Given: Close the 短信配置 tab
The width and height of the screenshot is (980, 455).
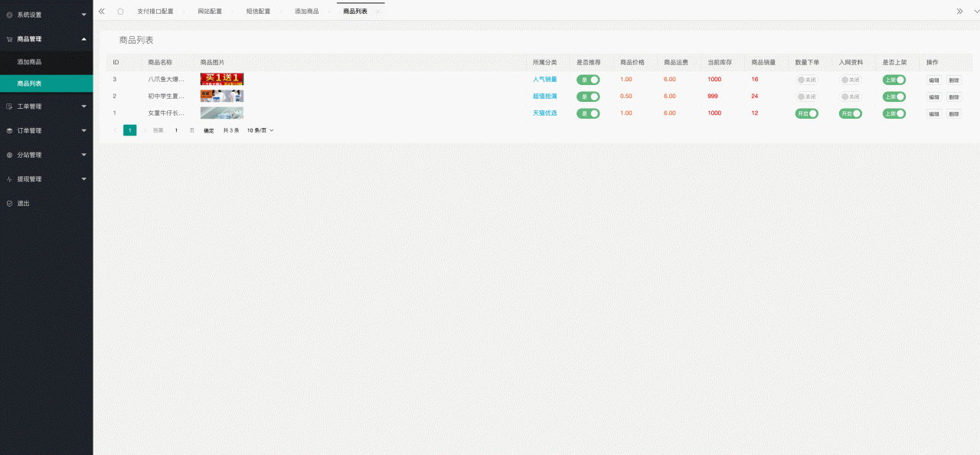Looking at the screenshot, I should pyautogui.click(x=281, y=11).
